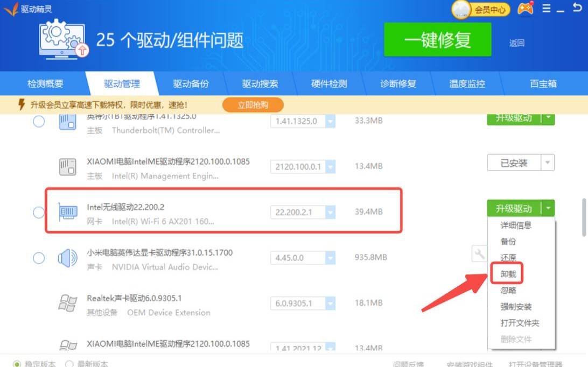This screenshot has width=588, height=367.
Task: Choose the 最新版本 radio option
Action: click(69, 364)
